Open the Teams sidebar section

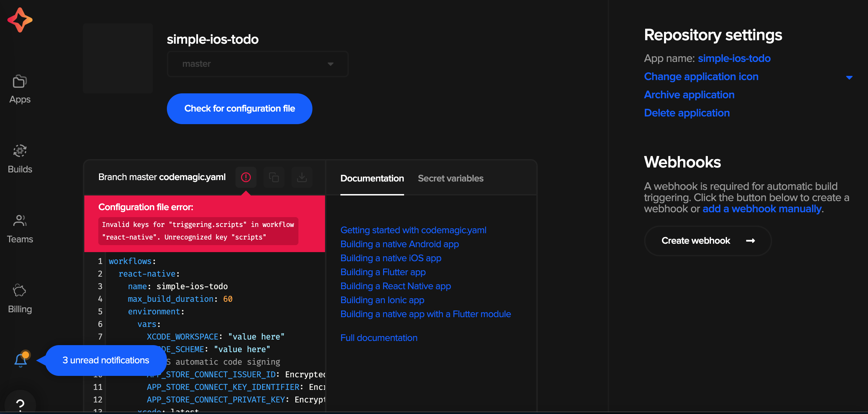tap(20, 229)
